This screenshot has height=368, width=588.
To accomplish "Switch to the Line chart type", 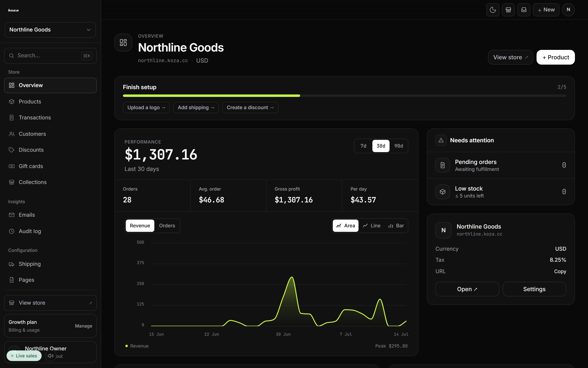I will point(372,226).
